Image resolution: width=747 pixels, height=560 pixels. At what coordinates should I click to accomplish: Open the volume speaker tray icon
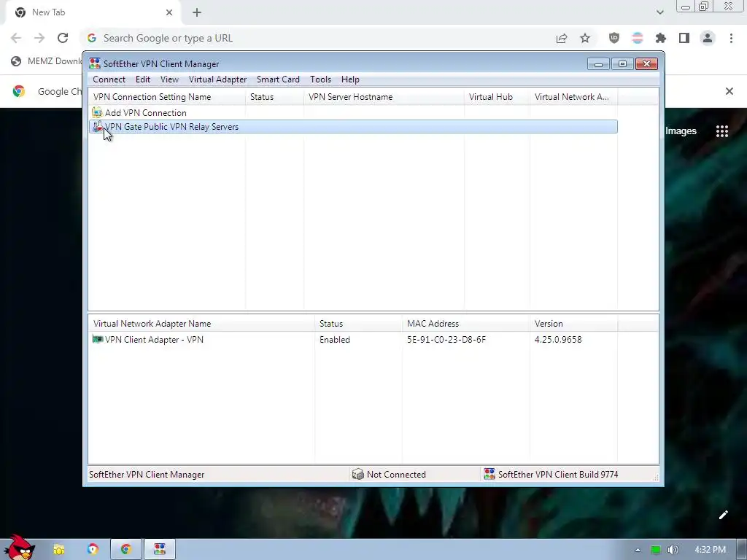[x=673, y=550]
